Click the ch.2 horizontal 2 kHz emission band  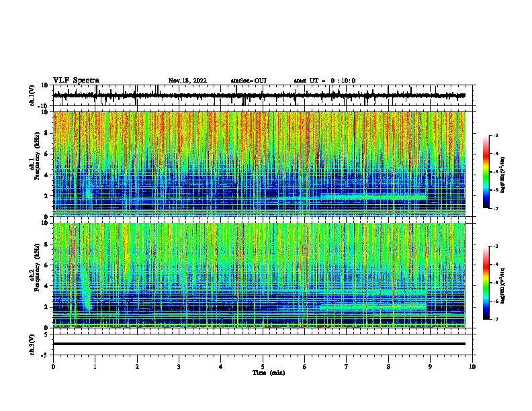(x=373, y=308)
